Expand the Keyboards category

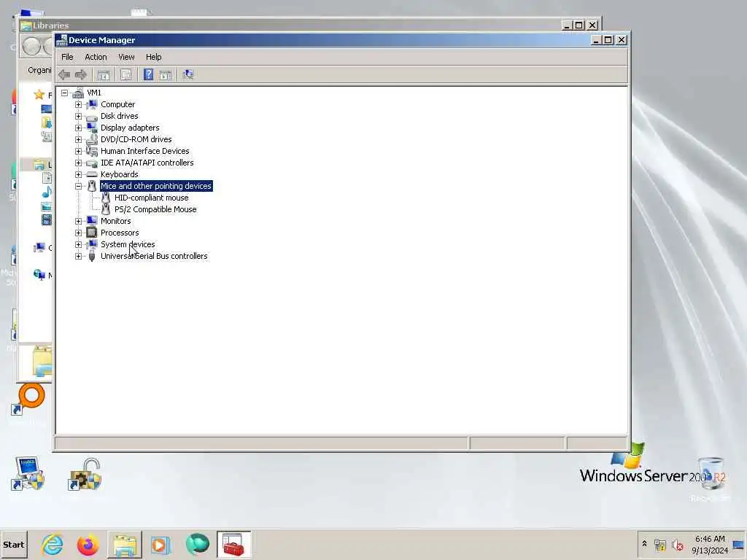[78, 174]
